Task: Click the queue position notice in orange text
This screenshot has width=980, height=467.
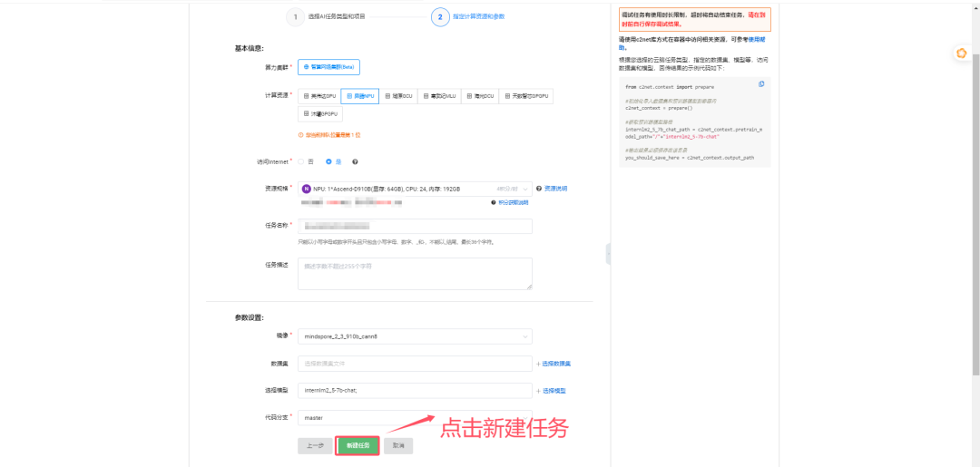Action: pyautogui.click(x=330, y=135)
